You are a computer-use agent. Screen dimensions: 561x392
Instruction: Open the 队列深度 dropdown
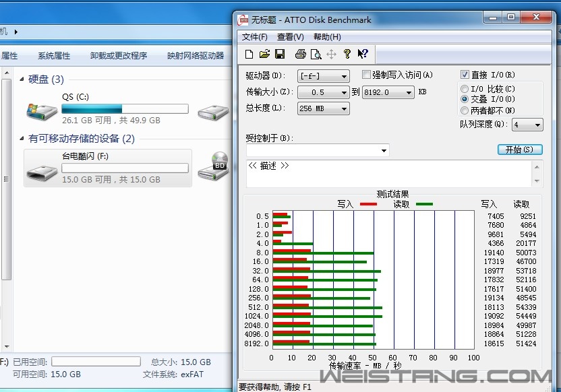pos(527,125)
